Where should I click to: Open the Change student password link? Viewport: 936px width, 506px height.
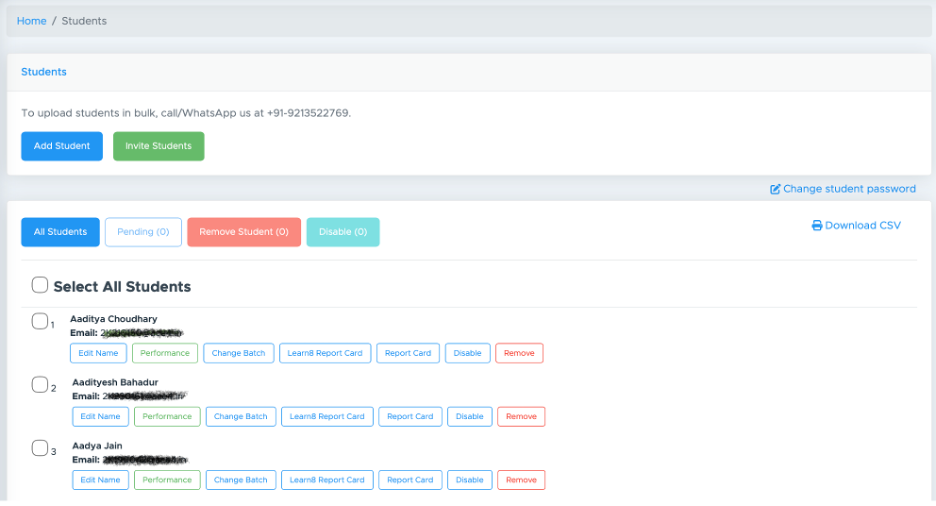coord(843,189)
